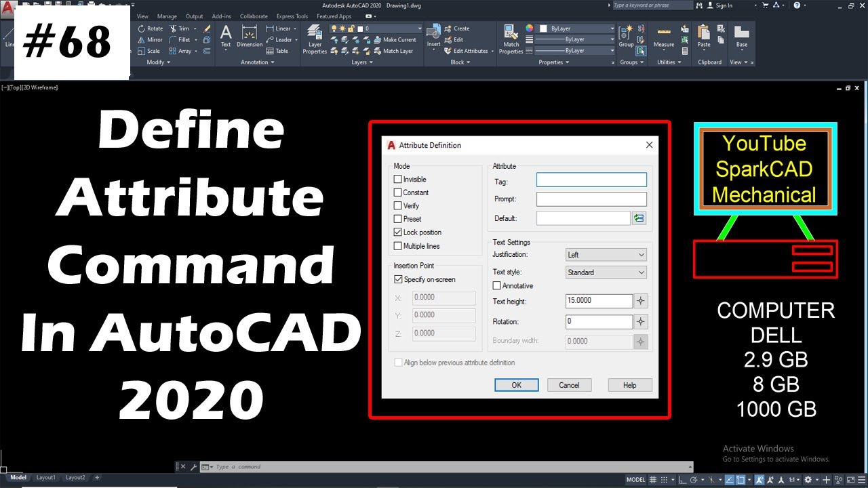Click Create block
Image resolution: width=868 pixels, height=488 pixels.
[456, 28]
